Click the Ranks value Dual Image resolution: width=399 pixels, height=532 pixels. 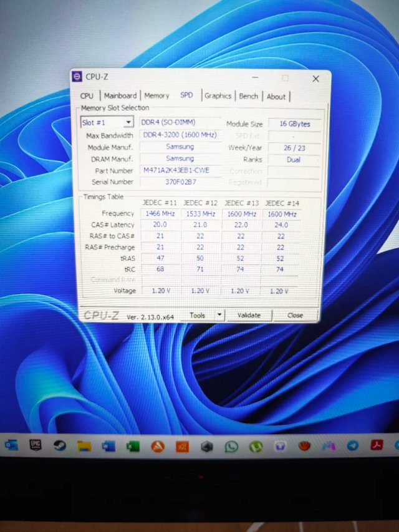click(294, 160)
